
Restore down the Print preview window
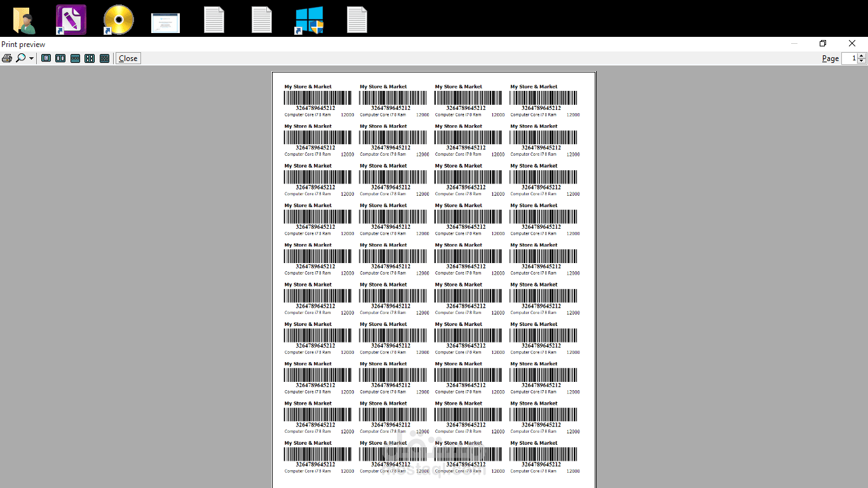[823, 43]
